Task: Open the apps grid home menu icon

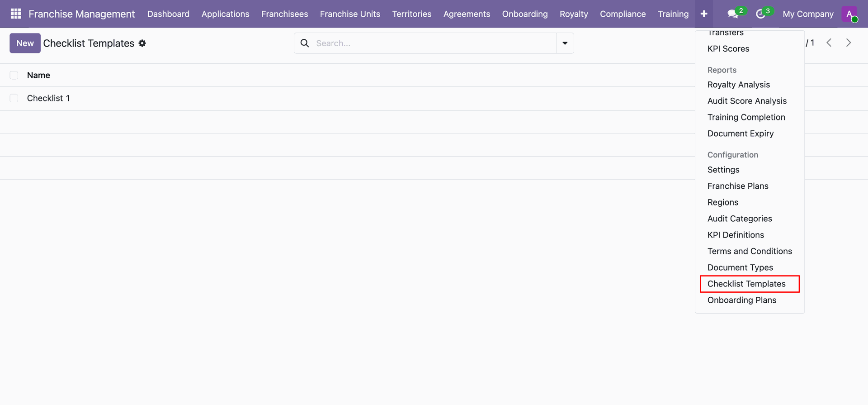Action: tap(16, 14)
